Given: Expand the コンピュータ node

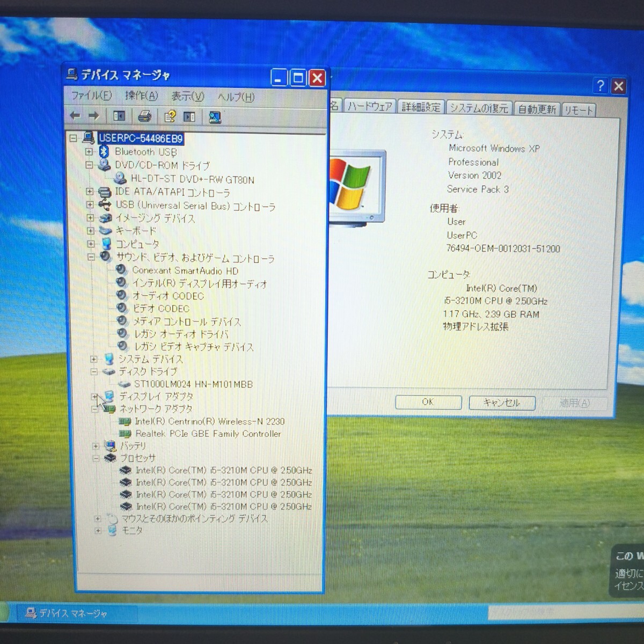Looking at the screenshot, I should click(91, 244).
